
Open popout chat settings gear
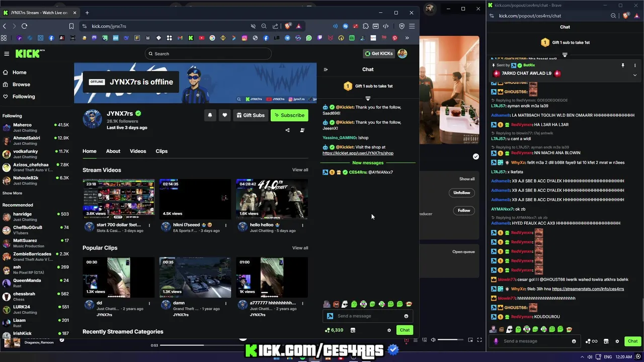click(617, 341)
